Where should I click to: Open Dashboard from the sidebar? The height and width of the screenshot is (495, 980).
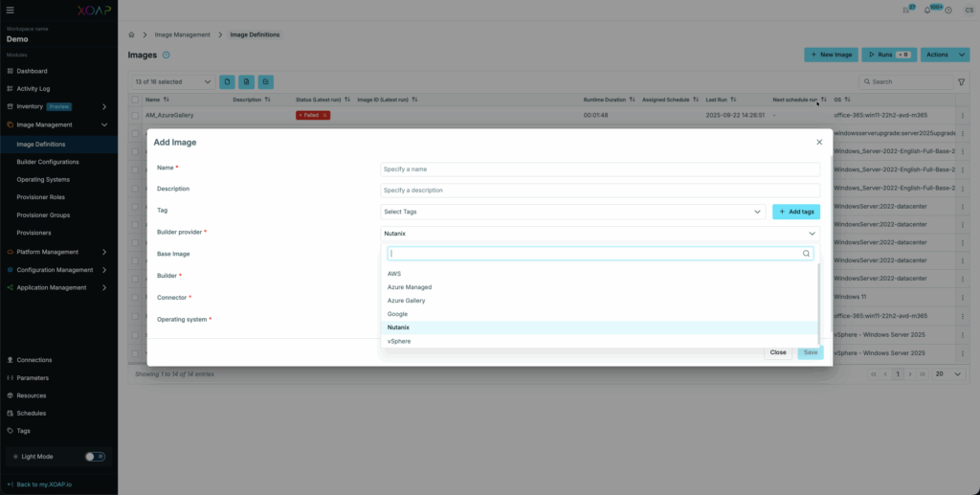(x=32, y=71)
